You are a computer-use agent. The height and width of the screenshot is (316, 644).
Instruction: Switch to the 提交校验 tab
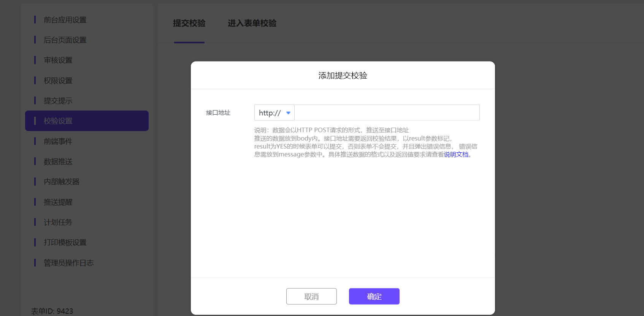click(x=189, y=24)
